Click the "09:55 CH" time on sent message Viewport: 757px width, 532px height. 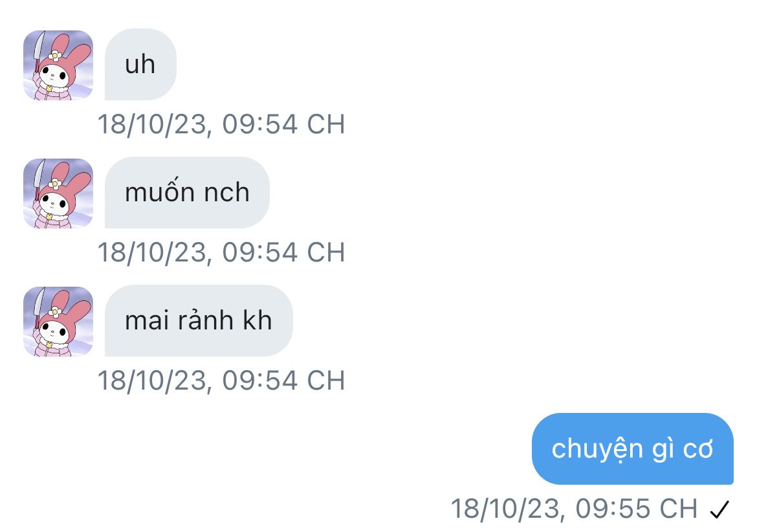coord(636,509)
